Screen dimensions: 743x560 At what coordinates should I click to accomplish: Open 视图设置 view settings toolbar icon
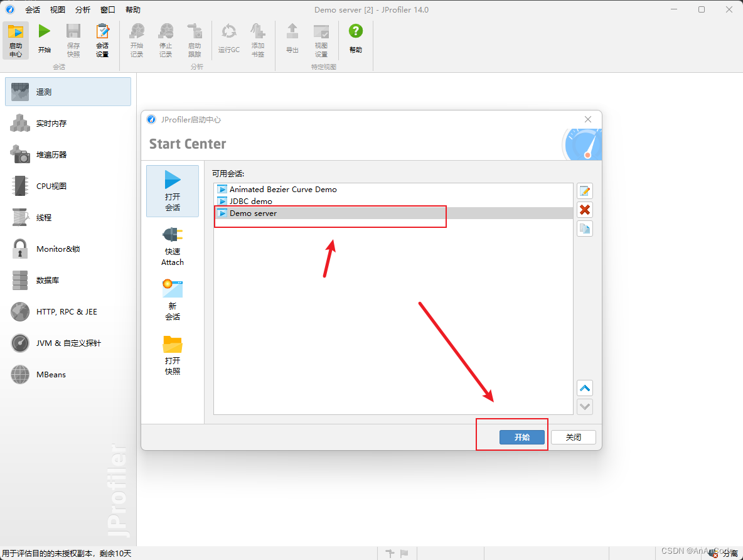[x=321, y=41]
